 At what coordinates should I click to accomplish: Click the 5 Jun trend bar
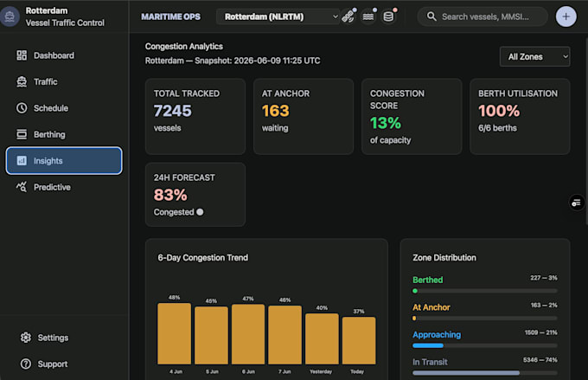[x=211, y=335]
